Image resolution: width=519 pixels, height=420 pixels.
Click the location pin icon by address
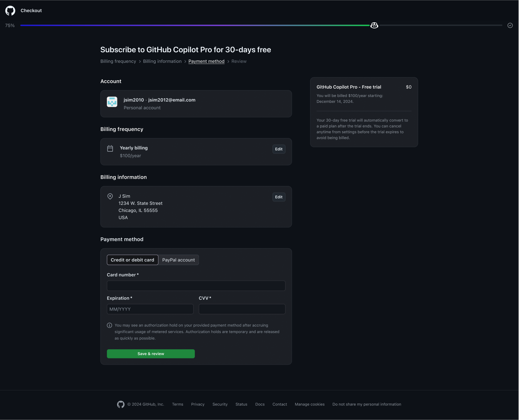tap(110, 196)
